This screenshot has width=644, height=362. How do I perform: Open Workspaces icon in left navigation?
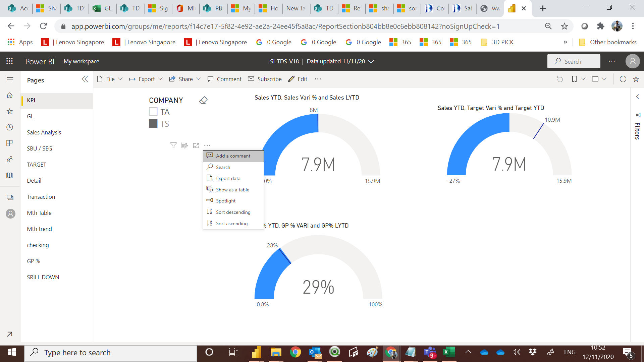(10, 197)
